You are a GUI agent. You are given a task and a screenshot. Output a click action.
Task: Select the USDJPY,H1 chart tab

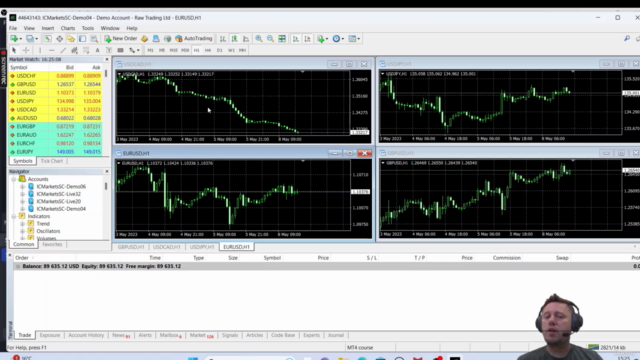[202, 247]
